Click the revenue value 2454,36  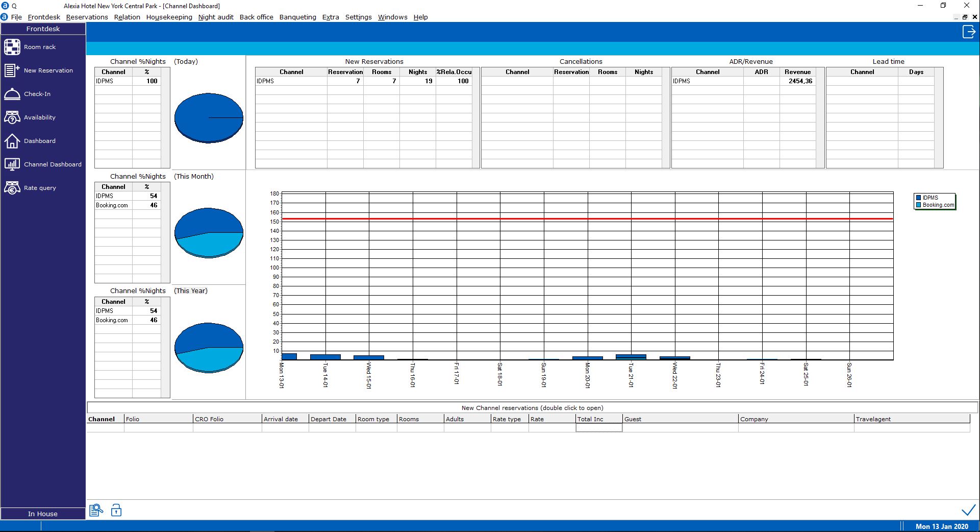[x=800, y=81]
